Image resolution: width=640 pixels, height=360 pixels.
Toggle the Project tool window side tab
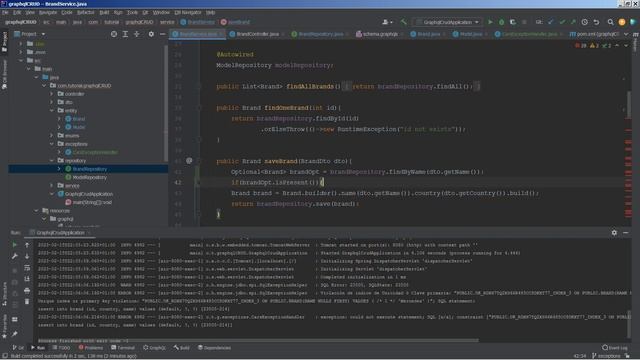pyautogui.click(x=4, y=42)
